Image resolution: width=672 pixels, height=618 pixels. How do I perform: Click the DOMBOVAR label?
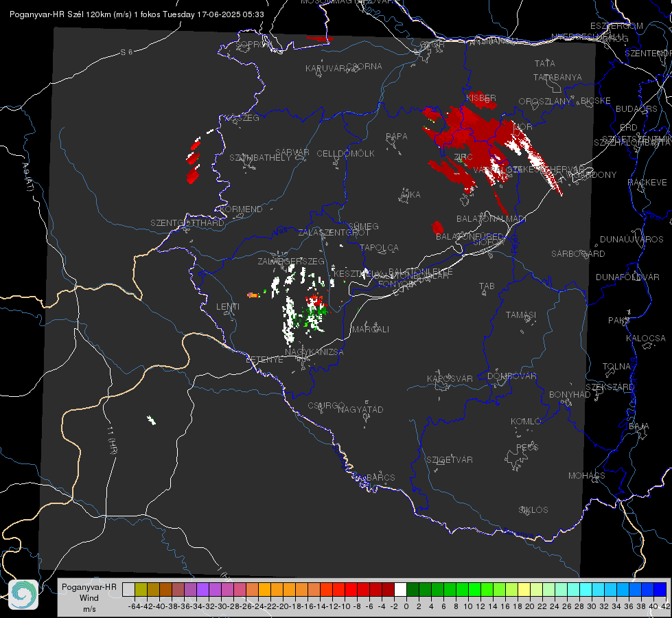pos(511,376)
